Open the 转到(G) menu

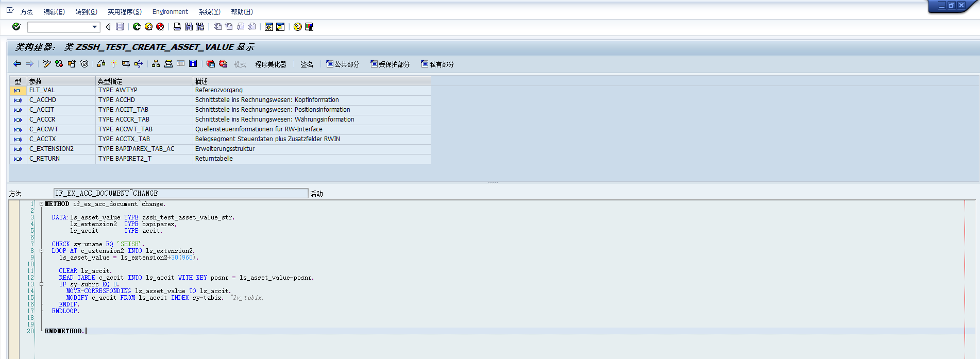click(x=86, y=12)
